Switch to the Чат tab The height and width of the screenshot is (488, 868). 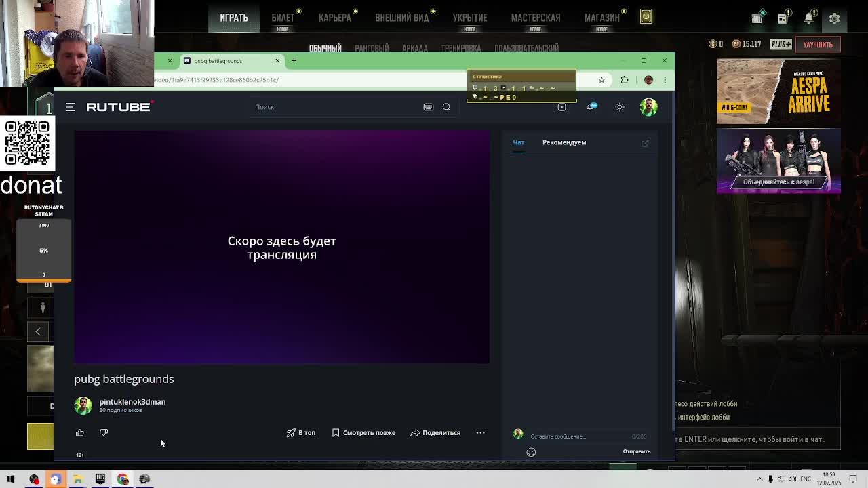[x=518, y=142]
